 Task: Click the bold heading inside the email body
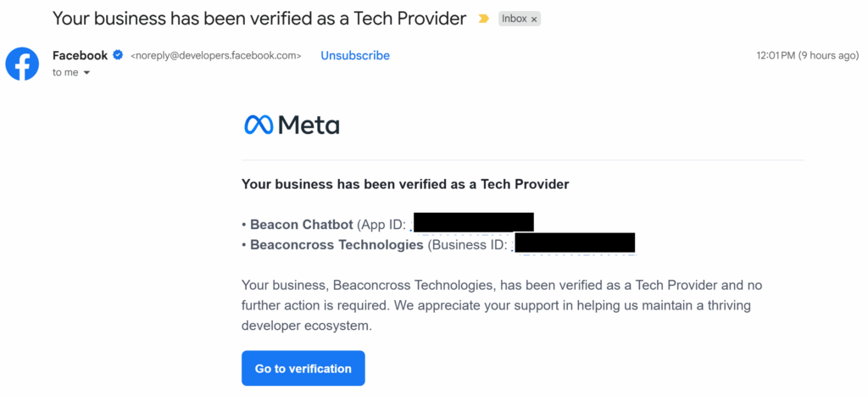(405, 183)
